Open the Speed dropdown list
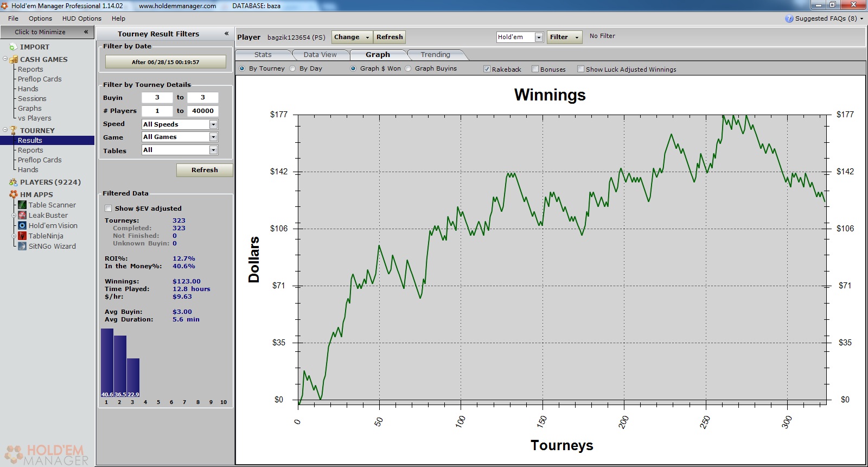868x467 pixels. coord(213,124)
